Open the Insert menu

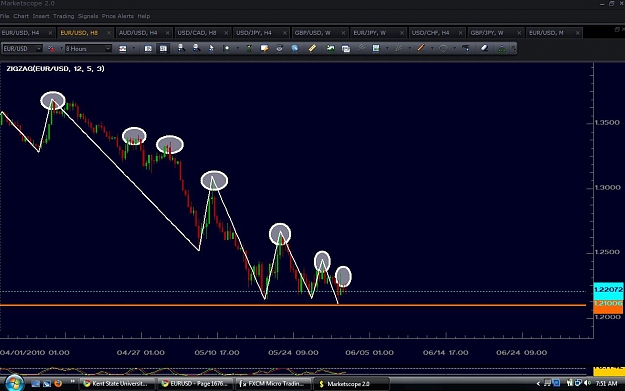tap(41, 16)
